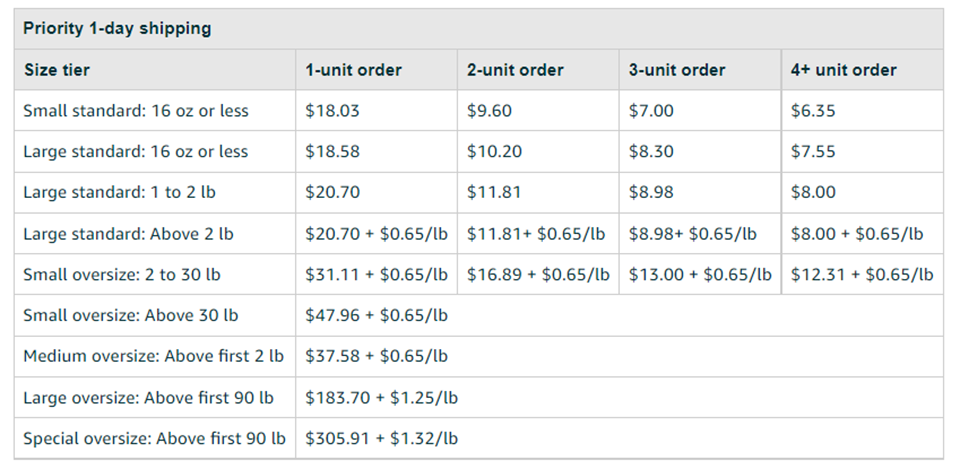Viewport: 960px width, 469px height.
Task: Click the Large standard: Above 2 lb row label
Action: click(x=128, y=234)
